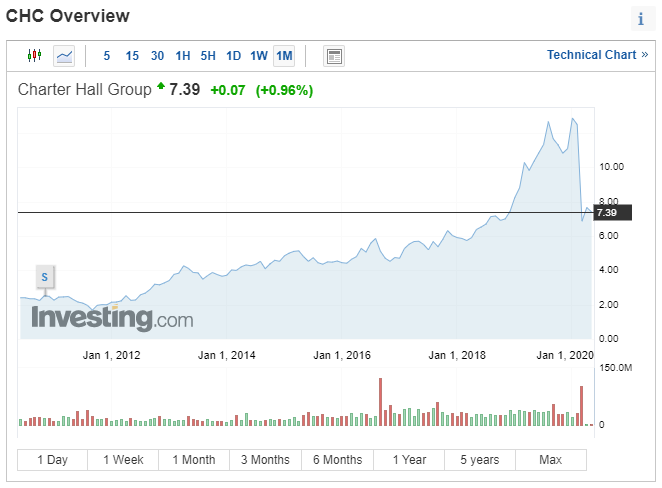
Task: Click the S split marker on chart
Action: [45, 277]
